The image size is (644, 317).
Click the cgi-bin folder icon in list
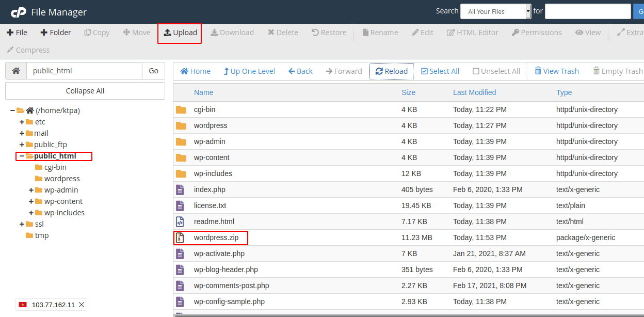pyautogui.click(x=181, y=109)
